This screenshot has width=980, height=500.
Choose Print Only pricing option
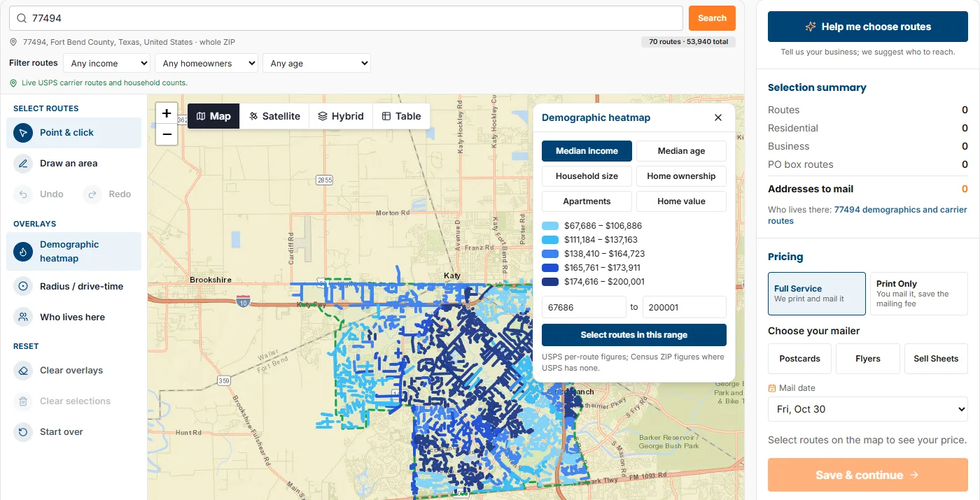click(918, 294)
